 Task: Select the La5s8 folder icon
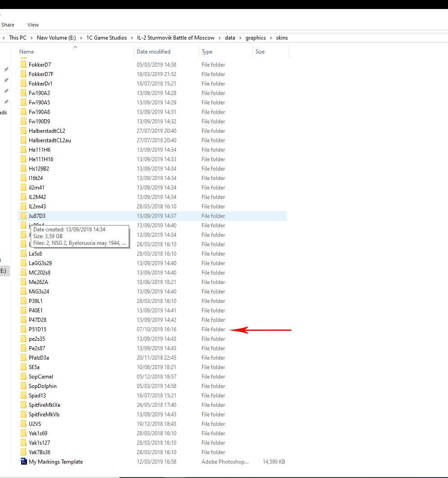point(23,254)
